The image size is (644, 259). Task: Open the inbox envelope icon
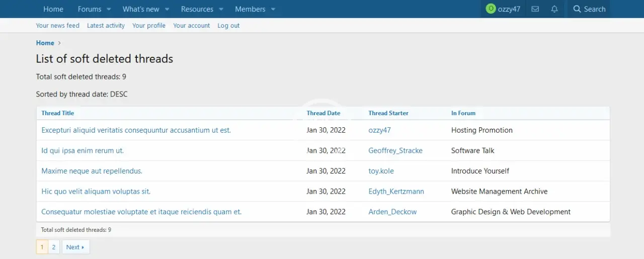point(535,9)
